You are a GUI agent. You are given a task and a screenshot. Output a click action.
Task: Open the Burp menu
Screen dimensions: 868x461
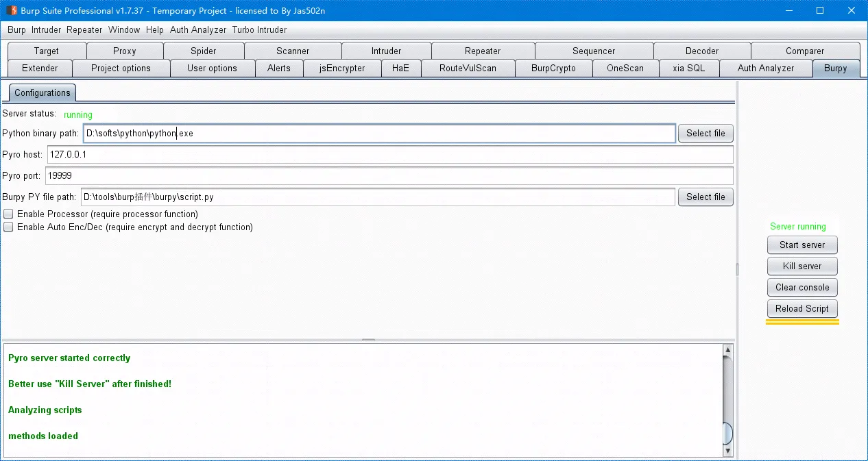pyautogui.click(x=16, y=30)
